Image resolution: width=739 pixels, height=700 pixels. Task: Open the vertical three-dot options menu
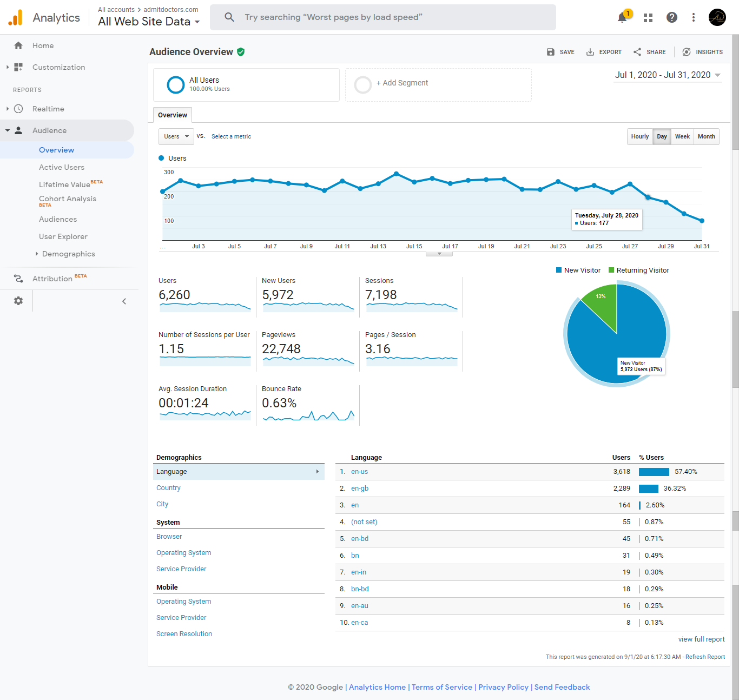(693, 17)
